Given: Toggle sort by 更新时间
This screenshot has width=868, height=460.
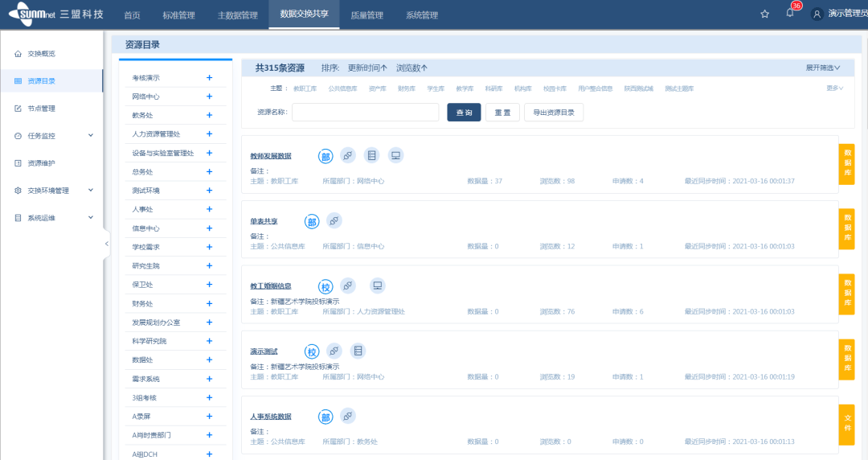Looking at the screenshot, I should point(366,68).
